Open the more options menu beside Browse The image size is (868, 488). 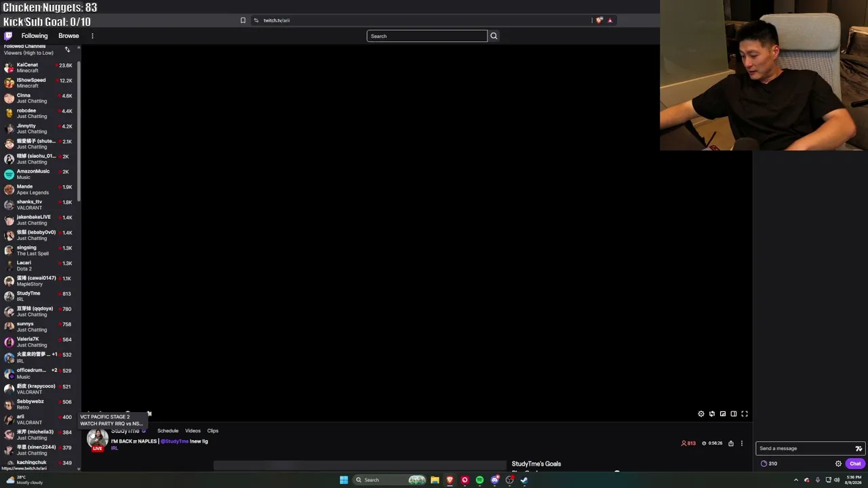pos(92,36)
